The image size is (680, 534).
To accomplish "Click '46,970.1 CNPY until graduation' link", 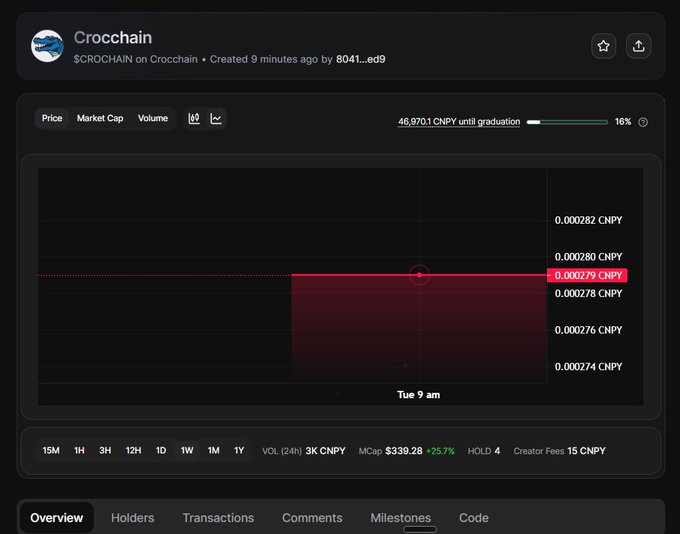I will (x=459, y=122).
